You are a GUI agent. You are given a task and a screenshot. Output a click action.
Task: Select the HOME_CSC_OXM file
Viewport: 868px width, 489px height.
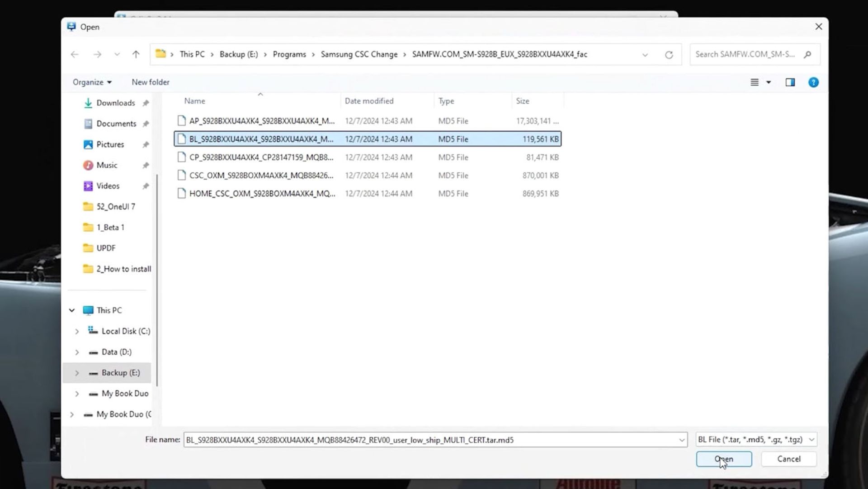[x=368, y=193]
